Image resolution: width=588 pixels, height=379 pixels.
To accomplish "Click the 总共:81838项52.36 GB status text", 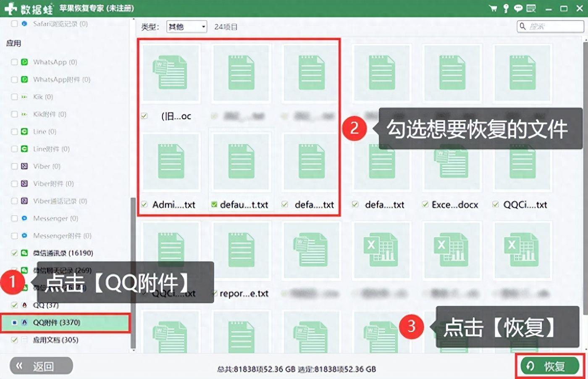I will click(256, 369).
